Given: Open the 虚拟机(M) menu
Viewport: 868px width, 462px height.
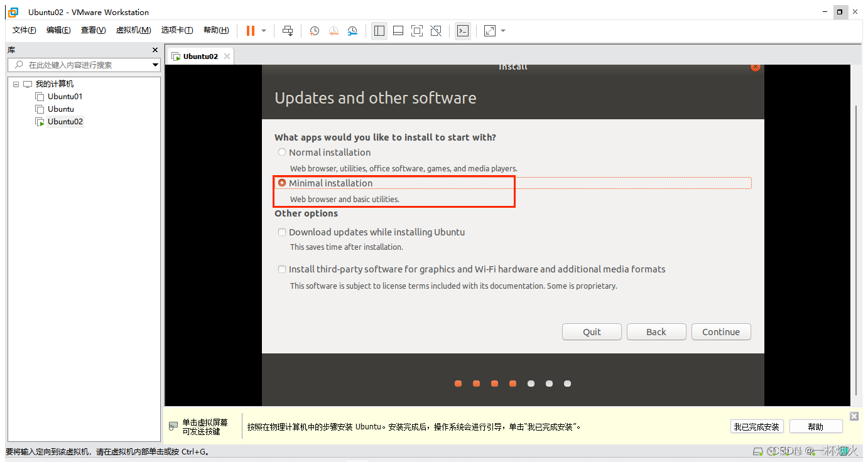Looking at the screenshot, I should (x=133, y=30).
